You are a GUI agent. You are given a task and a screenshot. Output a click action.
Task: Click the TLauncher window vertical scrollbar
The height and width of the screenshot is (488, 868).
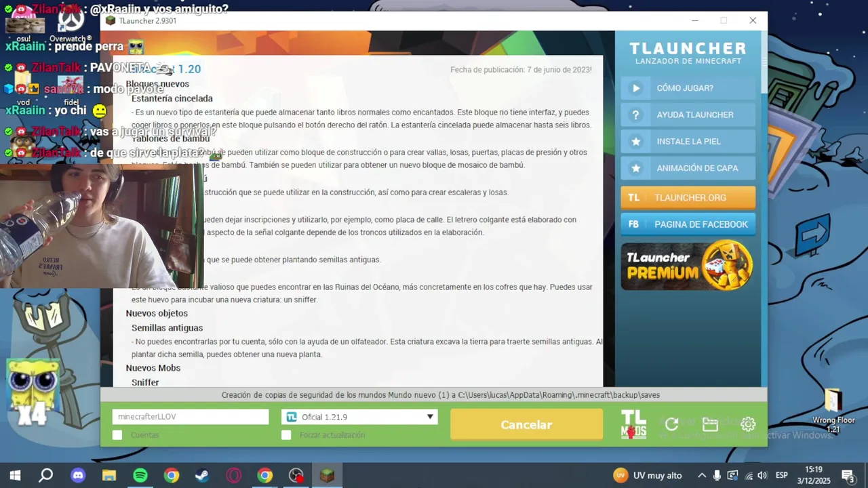pos(764,61)
